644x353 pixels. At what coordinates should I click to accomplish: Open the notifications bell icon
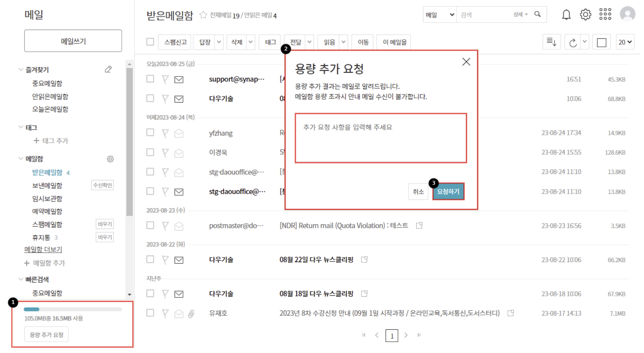click(x=566, y=15)
